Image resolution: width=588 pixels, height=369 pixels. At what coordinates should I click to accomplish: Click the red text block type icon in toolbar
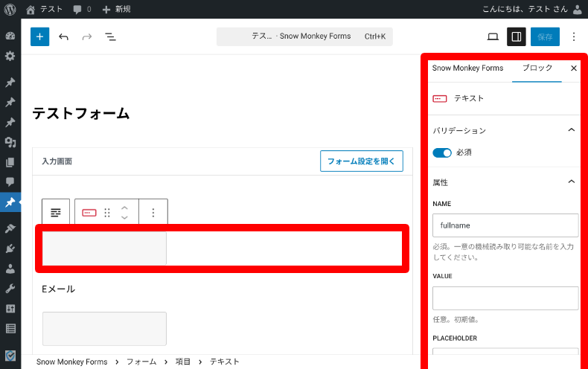point(89,213)
